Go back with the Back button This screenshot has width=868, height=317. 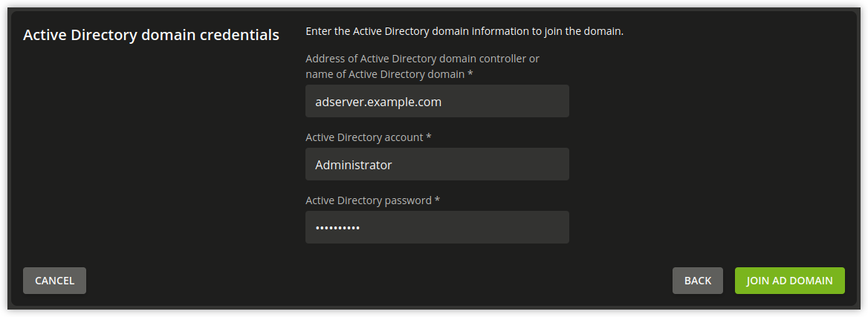[697, 281]
